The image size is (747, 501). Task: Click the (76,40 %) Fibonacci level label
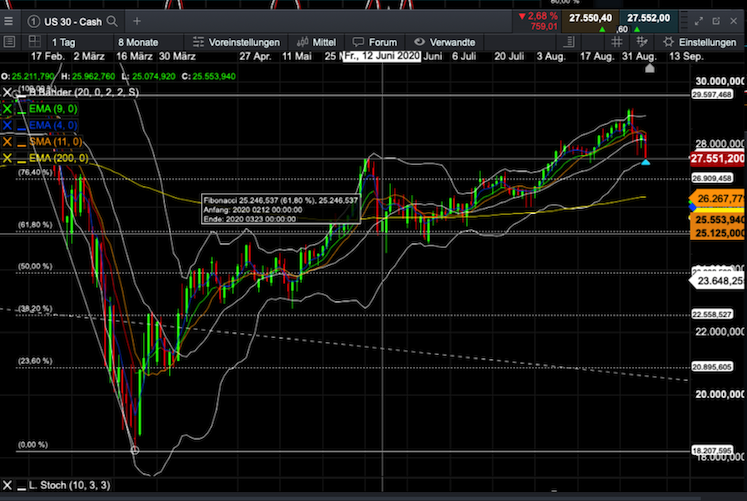pyautogui.click(x=35, y=172)
